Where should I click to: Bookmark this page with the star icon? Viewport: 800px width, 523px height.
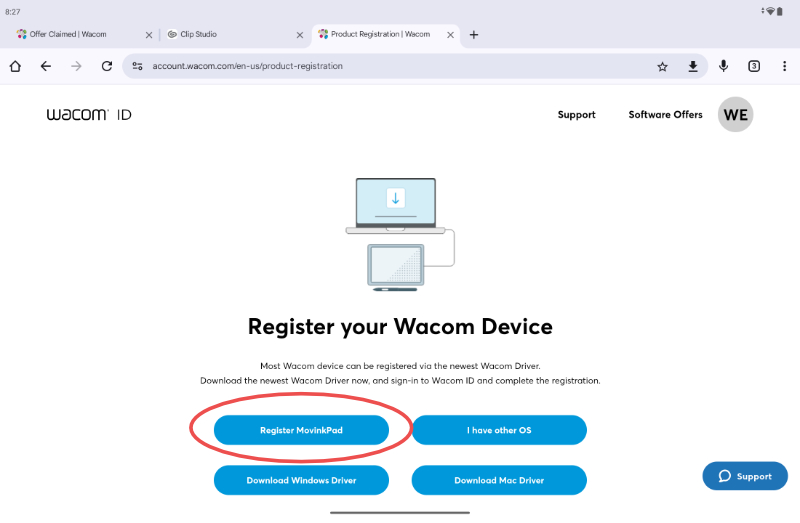pos(662,66)
